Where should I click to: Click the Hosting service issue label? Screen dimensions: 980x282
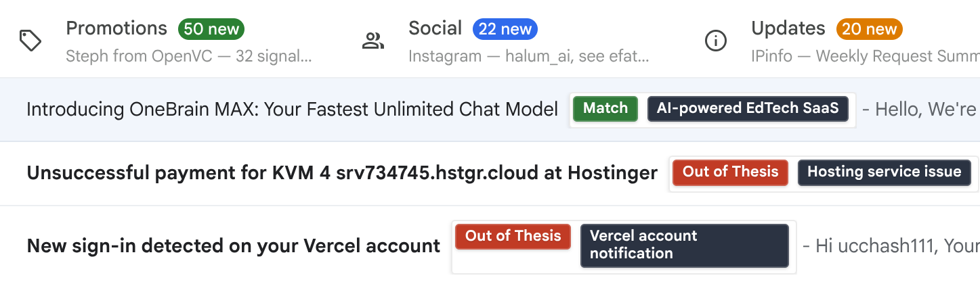[x=885, y=172]
